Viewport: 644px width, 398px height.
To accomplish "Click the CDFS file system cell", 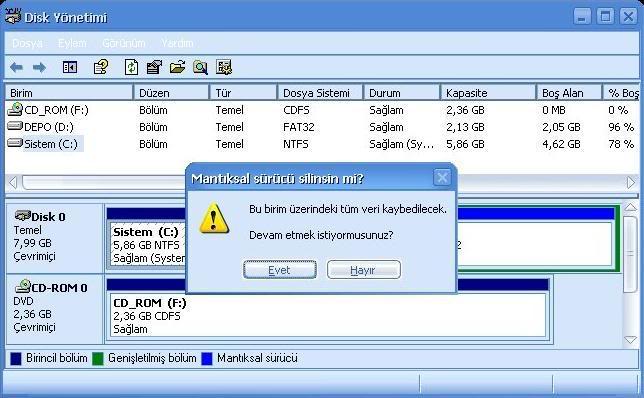I will [297, 110].
